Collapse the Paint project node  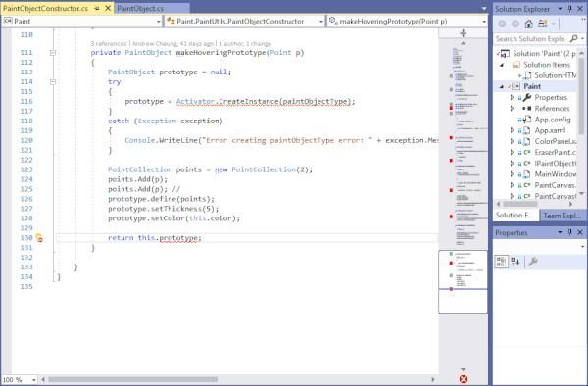[x=502, y=86]
